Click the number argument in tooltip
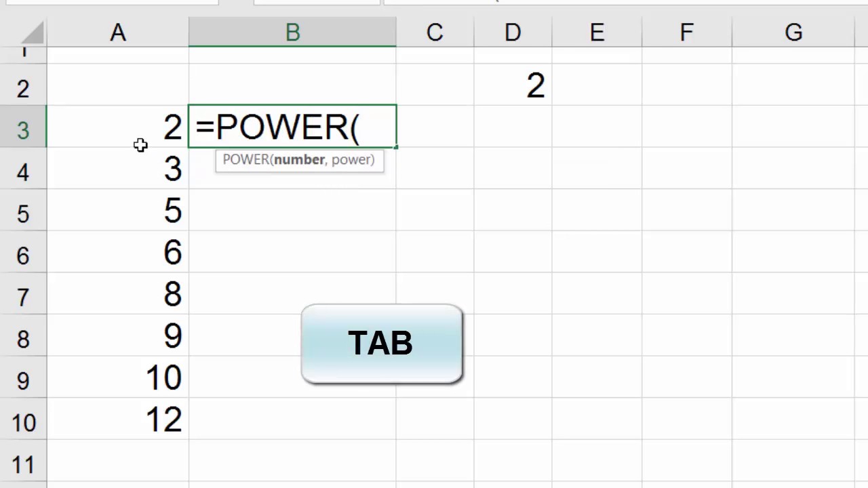Screen dimensions: 868x488 point(299,159)
